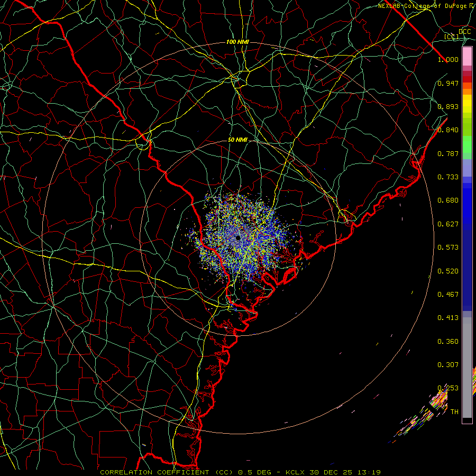The width and height of the screenshot is (476, 476).
Task: Click the 0.680 legend value
Action: [x=448, y=200]
